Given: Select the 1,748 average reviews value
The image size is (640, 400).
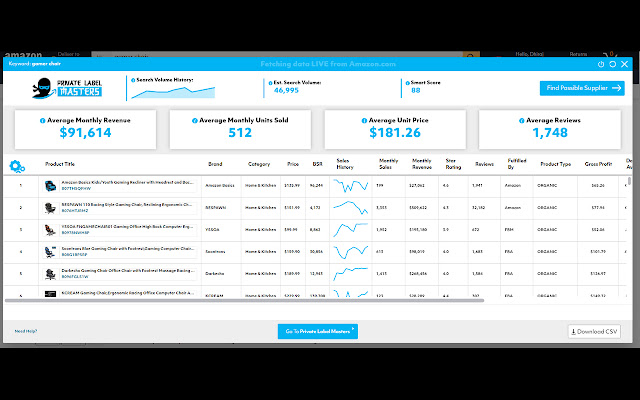Looking at the screenshot, I should (550, 133).
